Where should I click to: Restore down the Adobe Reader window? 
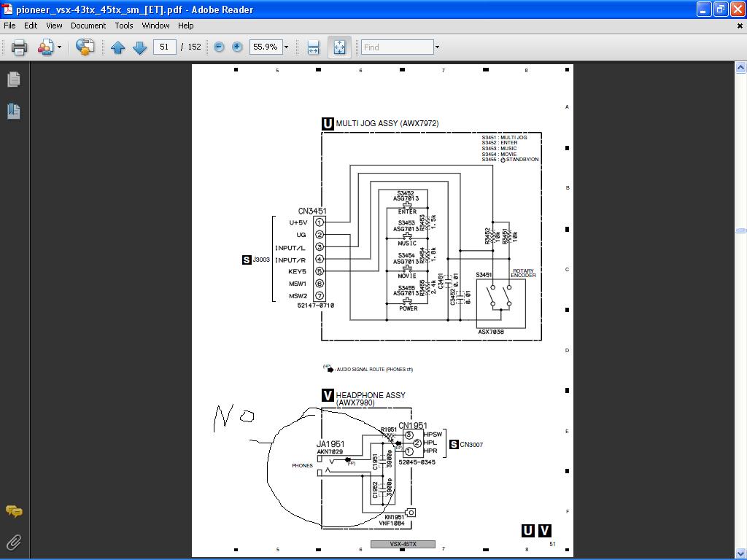coord(721,9)
